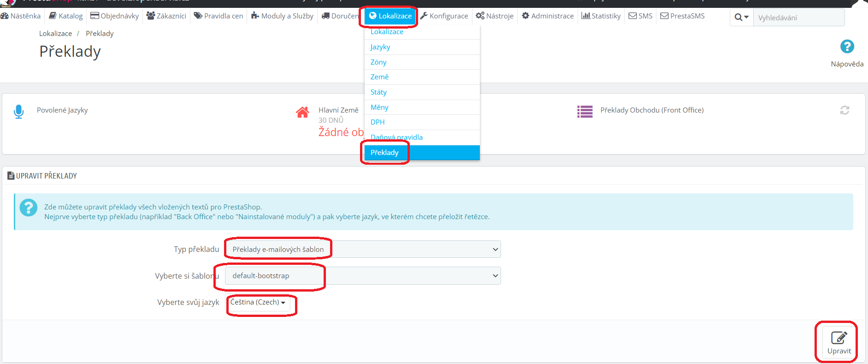
Task: Open the Katalog book menu
Action: tap(66, 16)
